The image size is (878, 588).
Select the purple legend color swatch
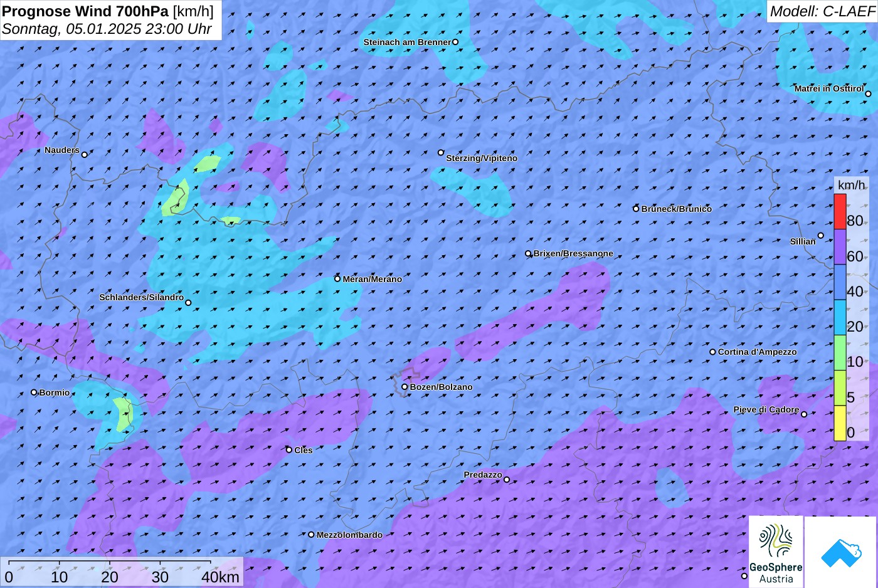(840, 247)
